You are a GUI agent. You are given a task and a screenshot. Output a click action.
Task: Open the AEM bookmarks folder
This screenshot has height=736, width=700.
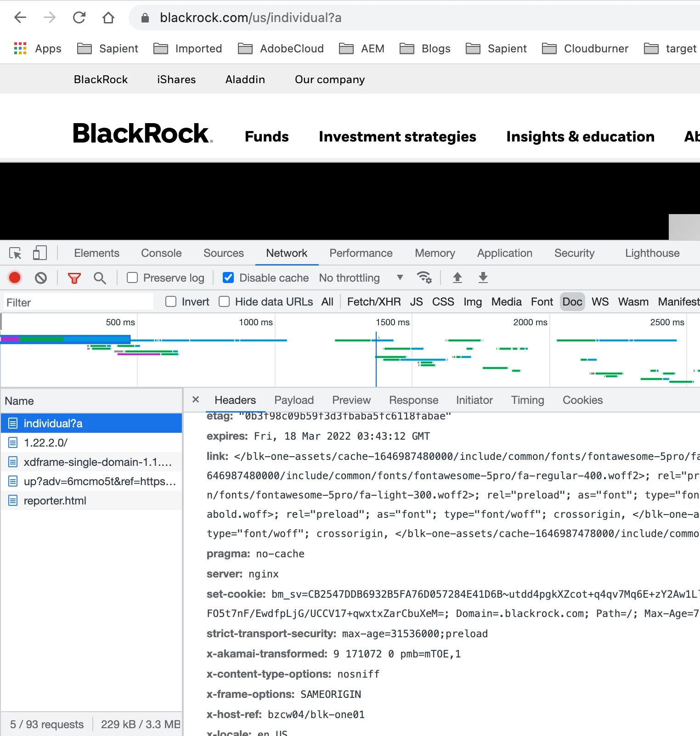361,48
